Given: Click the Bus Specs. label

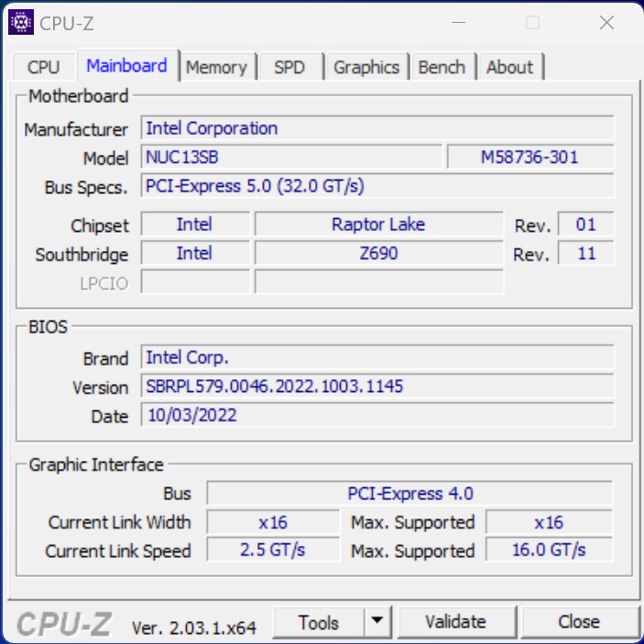Looking at the screenshot, I should point(86,188).
